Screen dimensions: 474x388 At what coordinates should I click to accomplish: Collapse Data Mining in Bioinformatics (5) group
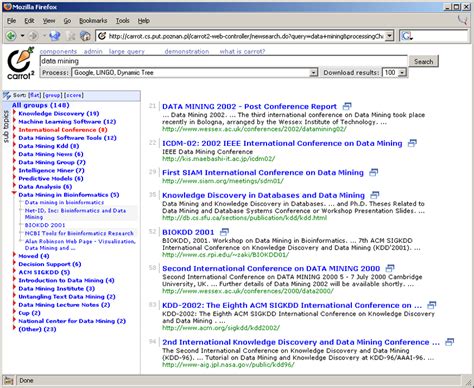(x=14, y=193)
